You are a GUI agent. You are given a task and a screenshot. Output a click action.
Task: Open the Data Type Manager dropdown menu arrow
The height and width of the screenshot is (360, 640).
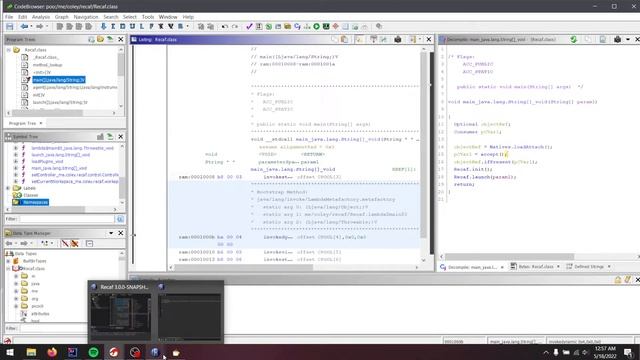[111, 233]
